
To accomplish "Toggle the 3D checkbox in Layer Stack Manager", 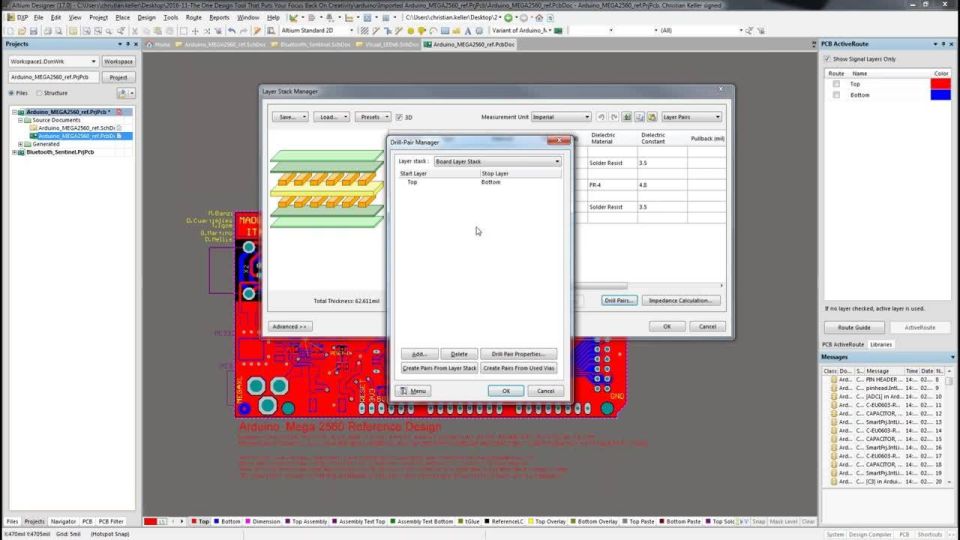I will pyautogui.click(x=399, y=117).
